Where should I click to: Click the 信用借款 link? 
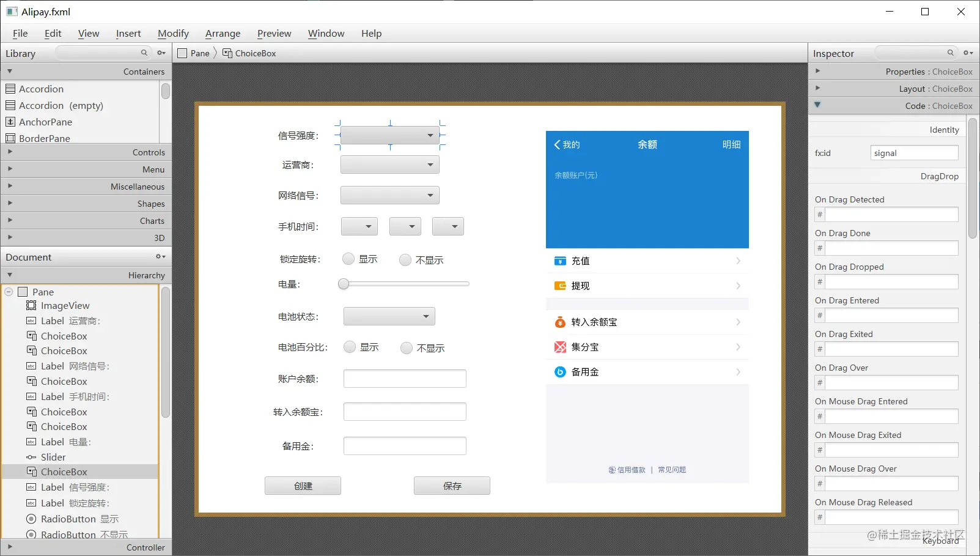pyautogui.click(x=627, y=470)
